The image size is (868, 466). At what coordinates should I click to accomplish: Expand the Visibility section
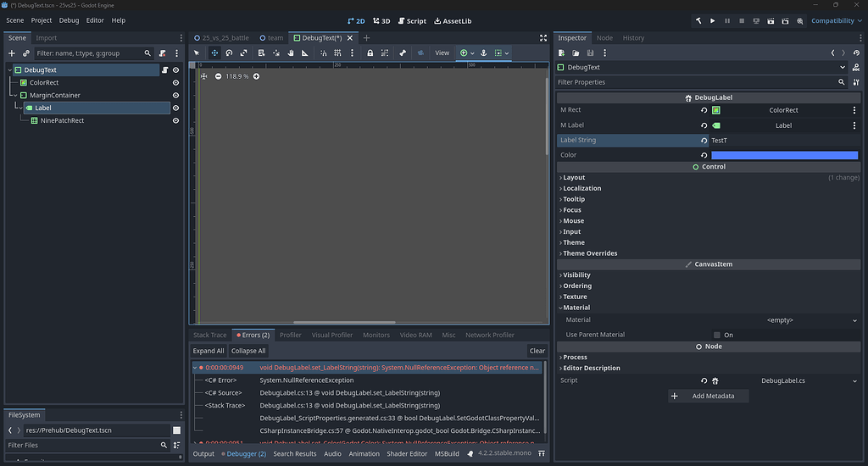(576, 275)
